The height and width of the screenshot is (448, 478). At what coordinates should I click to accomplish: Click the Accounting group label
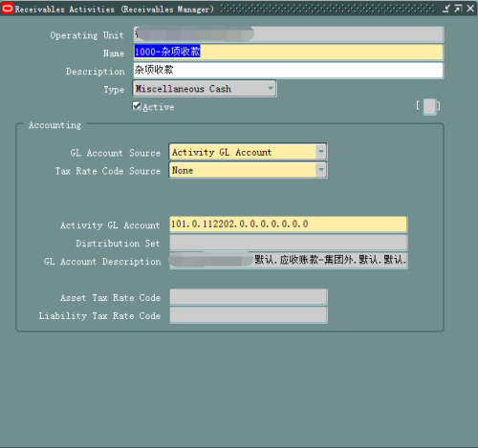click(x=54, y=125)
